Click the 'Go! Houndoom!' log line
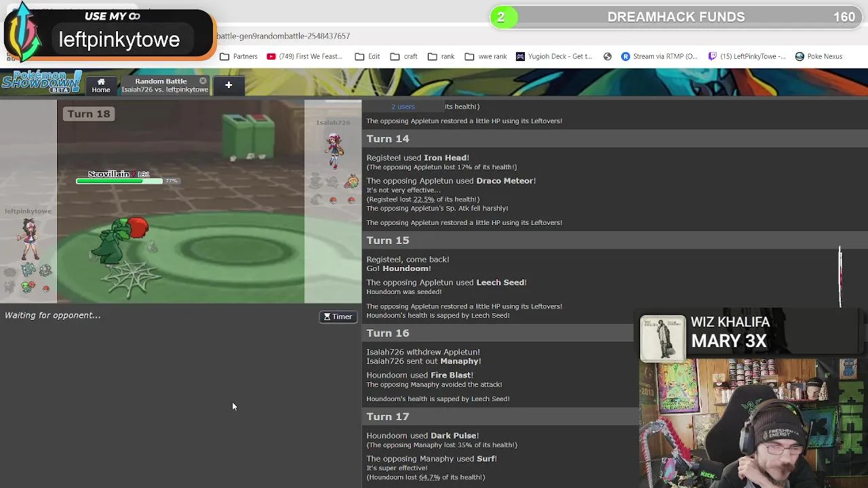The width and height of the screenshot is (868, 488). click(x=399, y=268)
